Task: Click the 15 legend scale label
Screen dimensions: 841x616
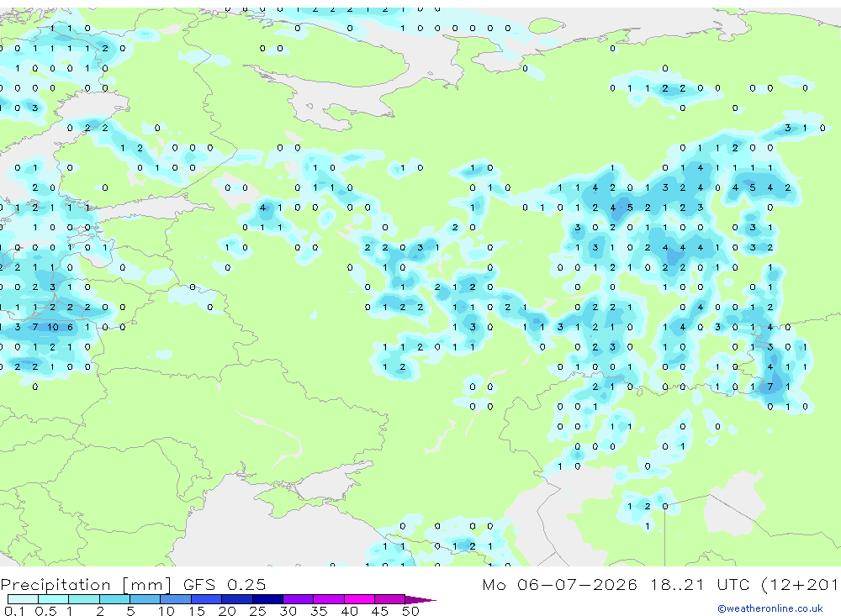Action: 197,611
